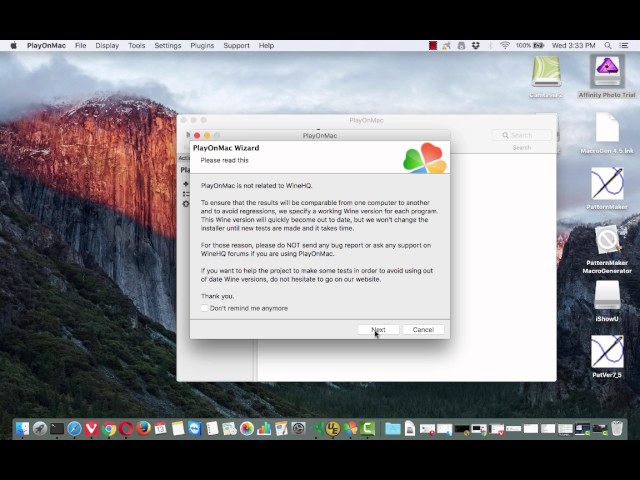Open the blue folder stack in the Dock
Viewport: 640px width, 480px height.
click(393, 429)
